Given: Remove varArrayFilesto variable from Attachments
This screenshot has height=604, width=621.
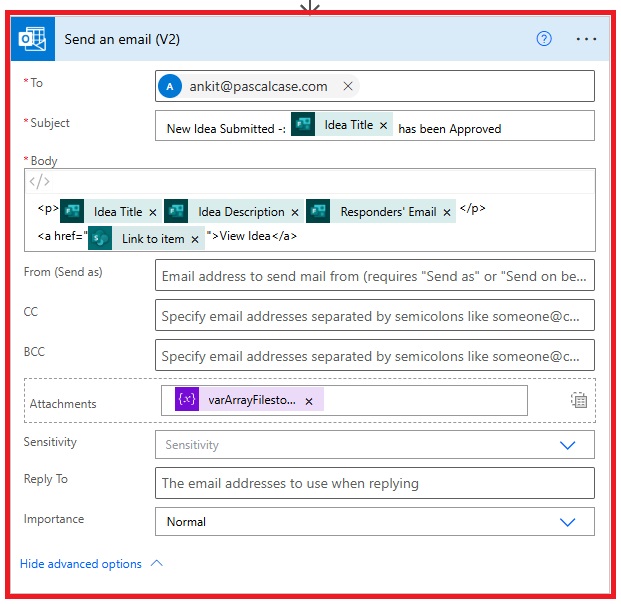Looking at the screenshot, I should pyautogui.click(x=309, y=401).
